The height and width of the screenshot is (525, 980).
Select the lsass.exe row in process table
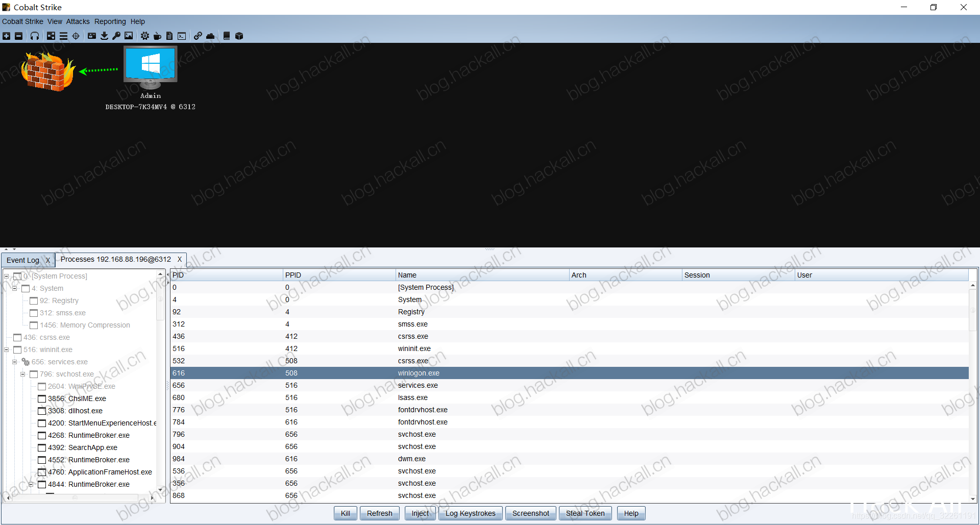pyautogui.click(x=570, y=397)
